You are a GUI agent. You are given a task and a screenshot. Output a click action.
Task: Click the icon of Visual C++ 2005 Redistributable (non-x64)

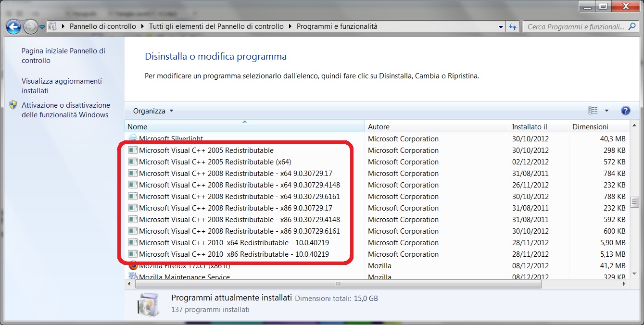tap(133, 150)
